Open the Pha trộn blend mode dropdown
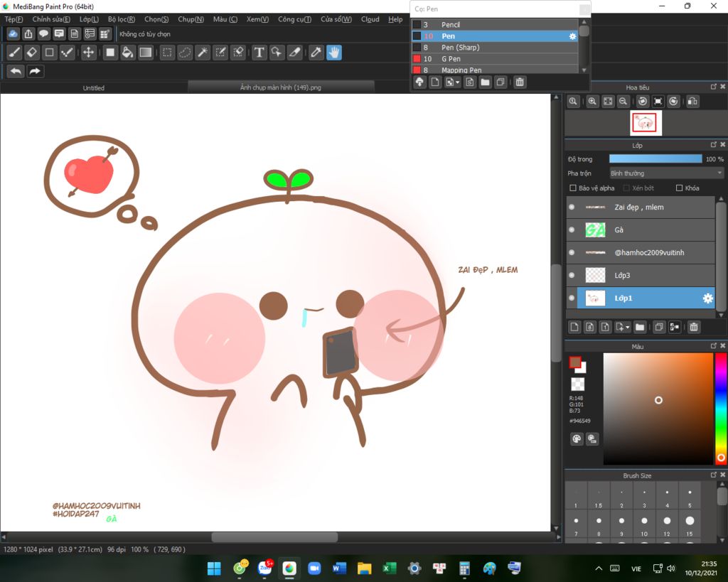This screenshot has height=582, width=728. [666, 173]
